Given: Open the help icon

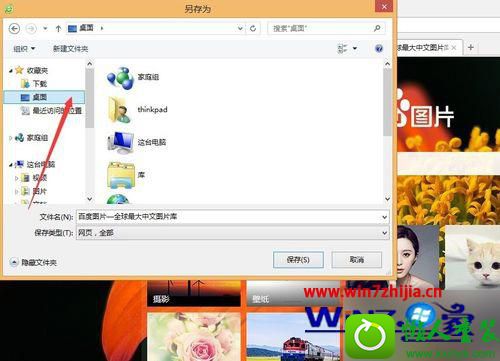Looking at the screenshot, I should 379,49.
